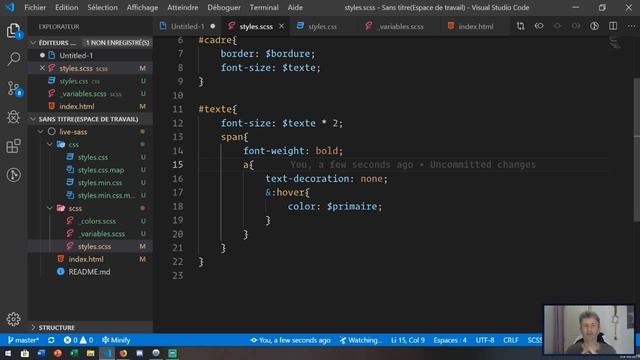The image size is (640, 360).
Task: Open styles.min.css file
Action: (x=100, y=182)
